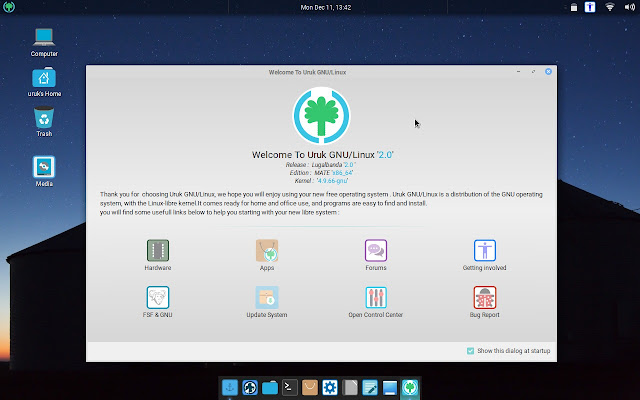Viewport: 640px width, 400px height.
Task: Open the Bug Report icon
Action: point(484,297)
